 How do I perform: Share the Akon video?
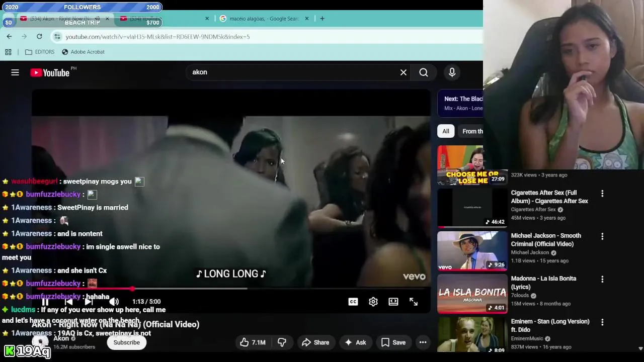(315, 342)
